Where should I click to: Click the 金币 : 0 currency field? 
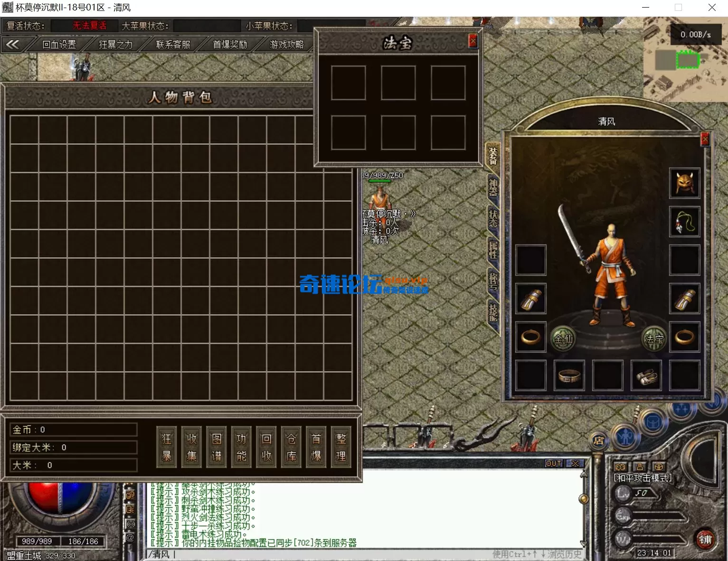pyautogui.click(x=74, y=430)
